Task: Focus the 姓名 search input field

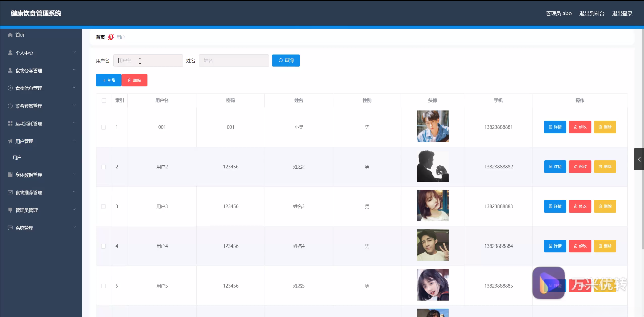Action: pyautogui.click(x=234, y=61)
